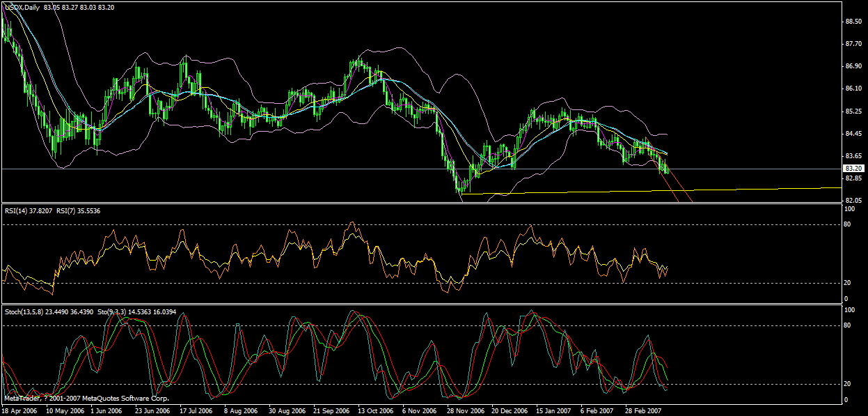Click the 88.50 price scale label
This screenshot has height=416, width=868.
coord(853,22)
